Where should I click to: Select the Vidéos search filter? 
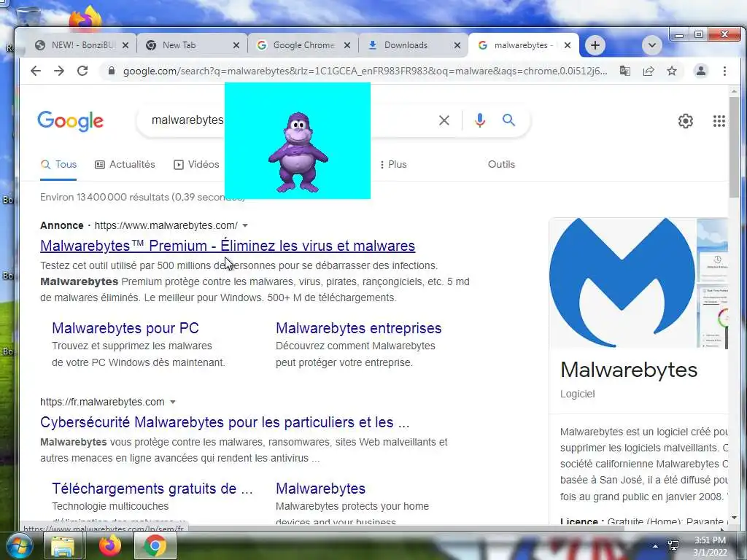click(196, 164)
